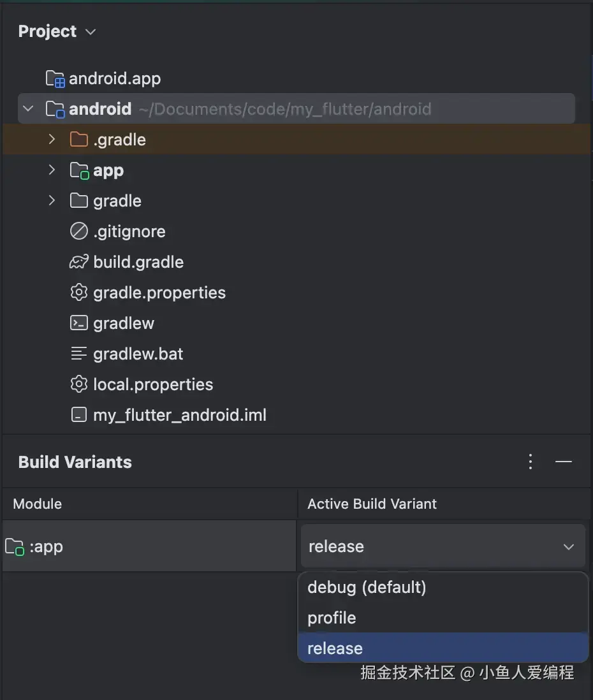Click the my_flutter_android.iml file icon
Screen dimensions: 593x700
(x=78, y=415)
